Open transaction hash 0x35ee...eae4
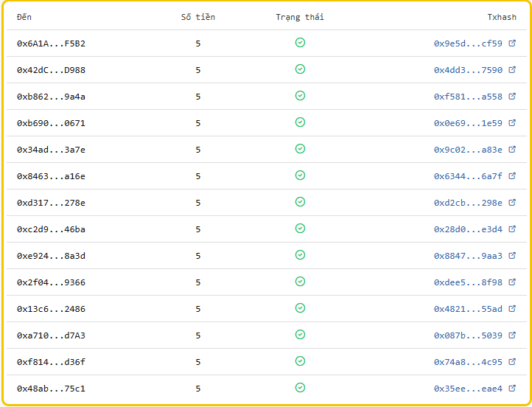 pos(468,389)
